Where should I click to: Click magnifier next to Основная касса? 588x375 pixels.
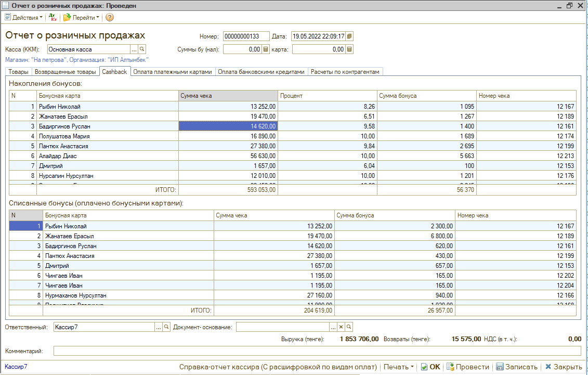142,49
